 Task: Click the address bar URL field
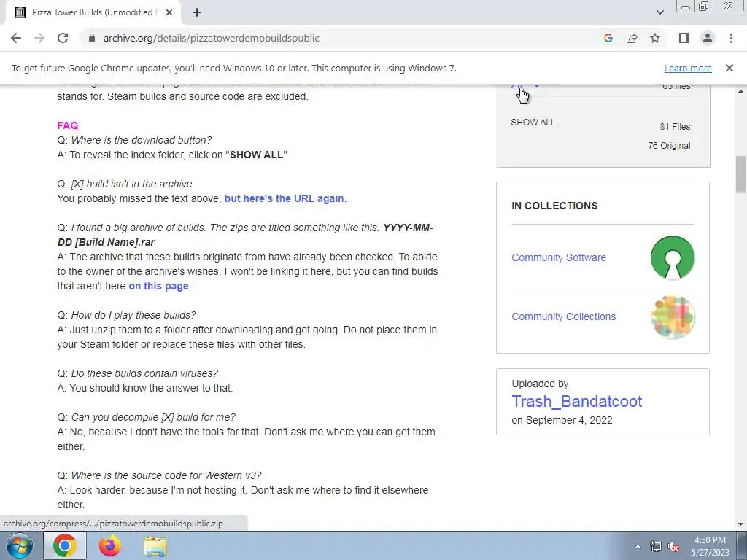(343, 38)
